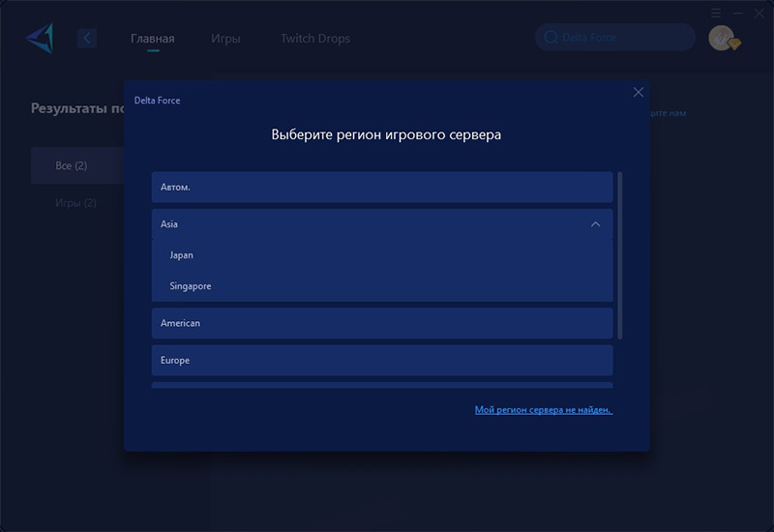Collapse the Asia region chevron
The width and height of the screenshot is (774, 532).
click(x=595, y=224)
